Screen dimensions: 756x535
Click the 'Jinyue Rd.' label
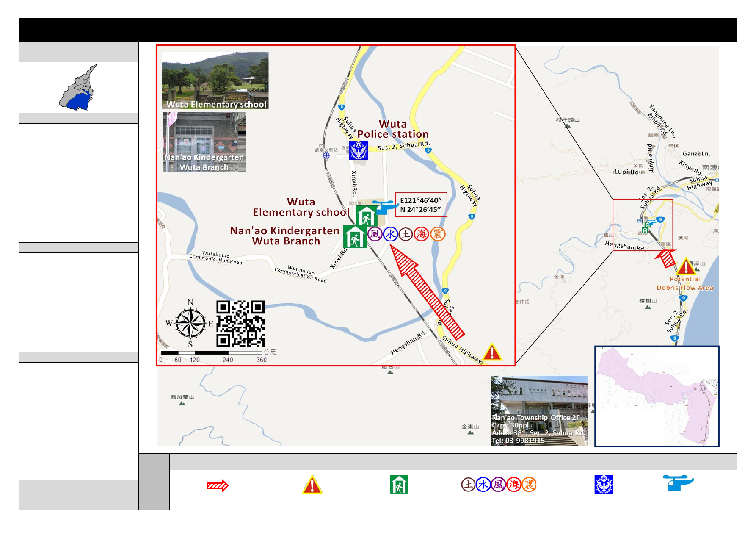coord(651,158)
